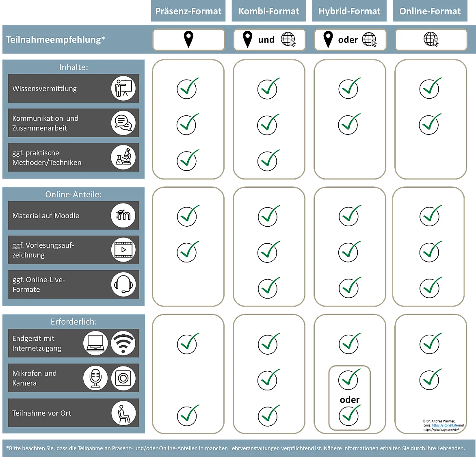Select the Präsenz-Format column header
476x457 pixels.
tap(188, 11)
